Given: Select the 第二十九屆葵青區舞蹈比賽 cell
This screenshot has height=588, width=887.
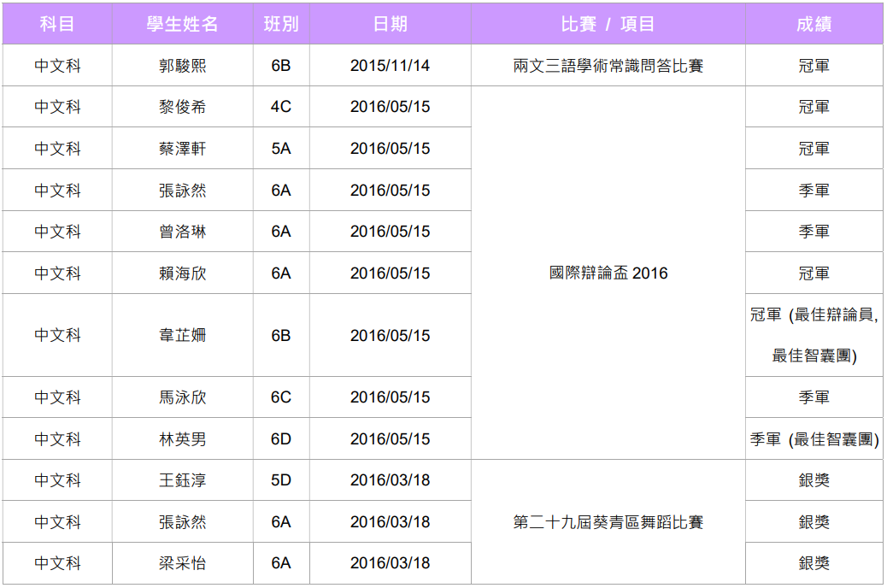Looking at the screenshot, I should [608, 522].
